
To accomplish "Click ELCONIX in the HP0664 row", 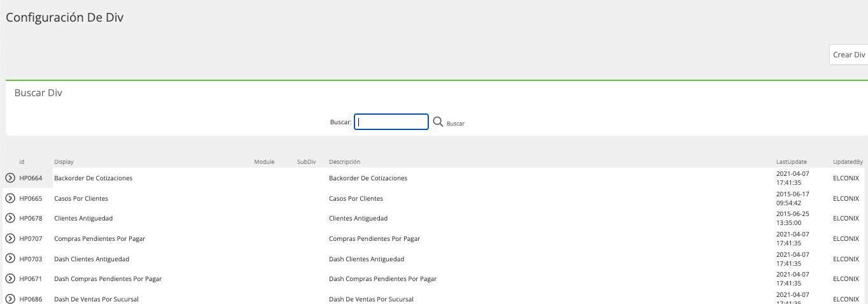I will (846, 178).
